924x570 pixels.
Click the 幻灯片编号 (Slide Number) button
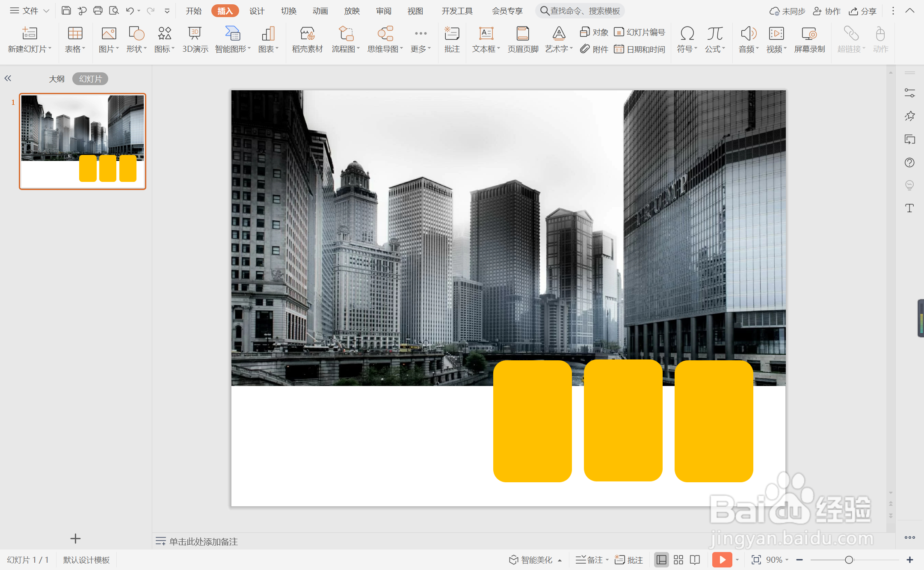click(640, 32)
